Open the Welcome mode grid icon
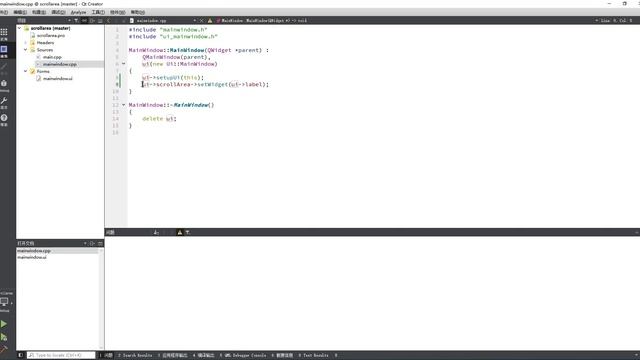 pyautogui.click(x=4, y=33)
